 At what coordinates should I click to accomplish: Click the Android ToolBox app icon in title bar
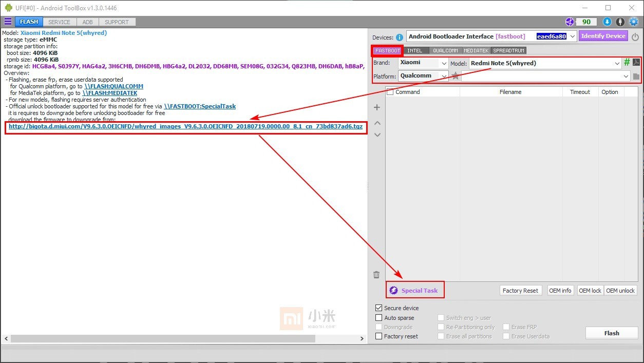8,8
